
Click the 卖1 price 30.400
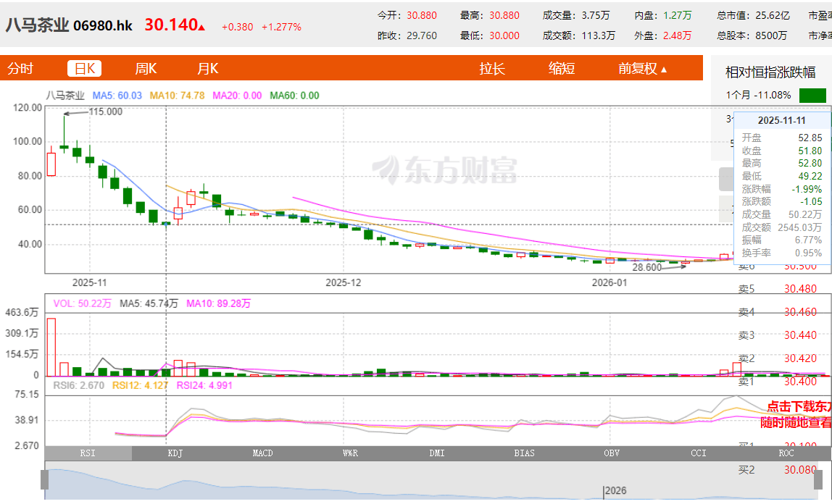(800, 381)
